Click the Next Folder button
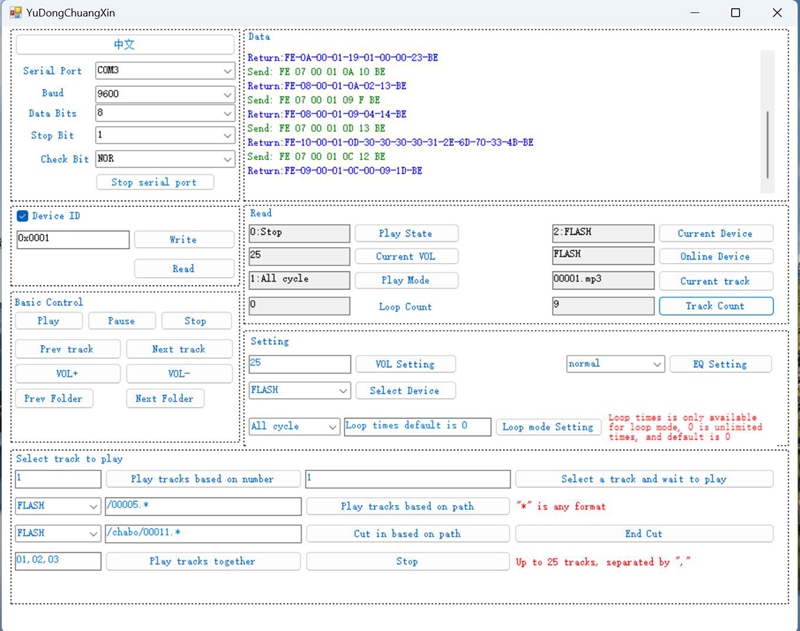 [165, 398]
